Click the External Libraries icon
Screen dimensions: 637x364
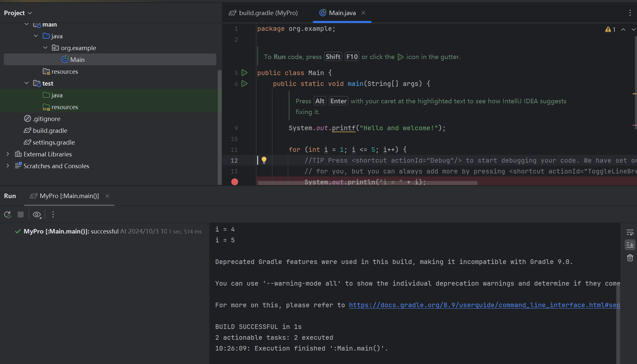18,154
